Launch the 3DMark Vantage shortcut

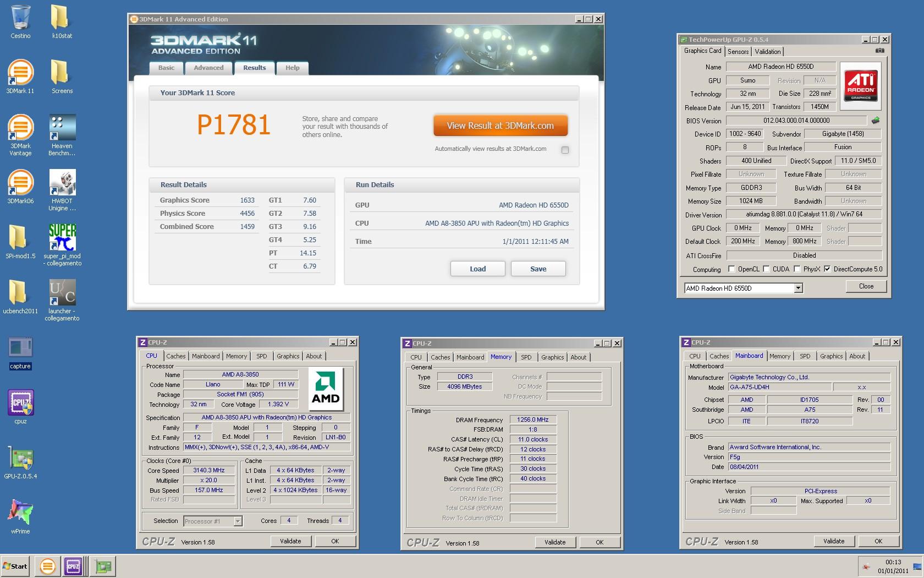click(20, 135)
